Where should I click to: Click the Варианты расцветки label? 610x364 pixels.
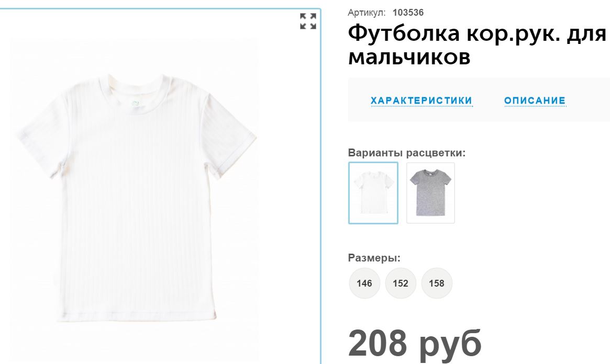click(406, 153)
